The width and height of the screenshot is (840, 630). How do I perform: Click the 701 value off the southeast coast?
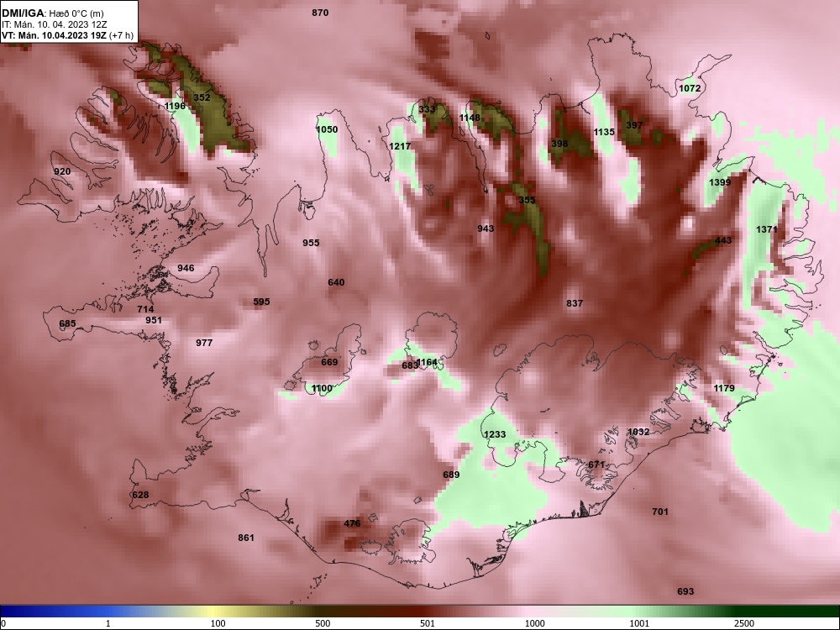tap(660, 512)
